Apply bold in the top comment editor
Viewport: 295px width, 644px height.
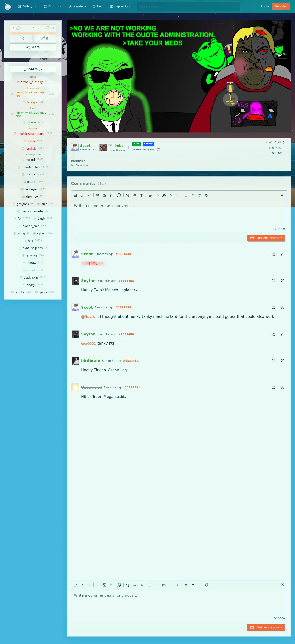[x=75, y=195]
